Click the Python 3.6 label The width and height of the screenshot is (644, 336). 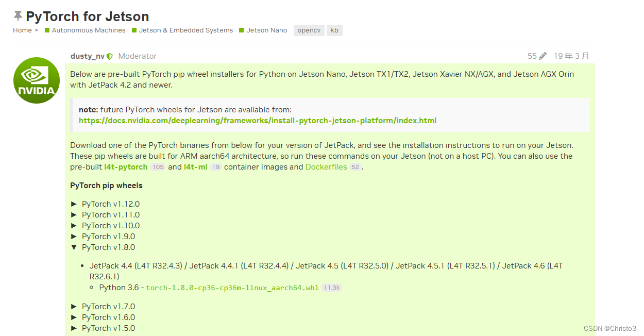[120, 288]
